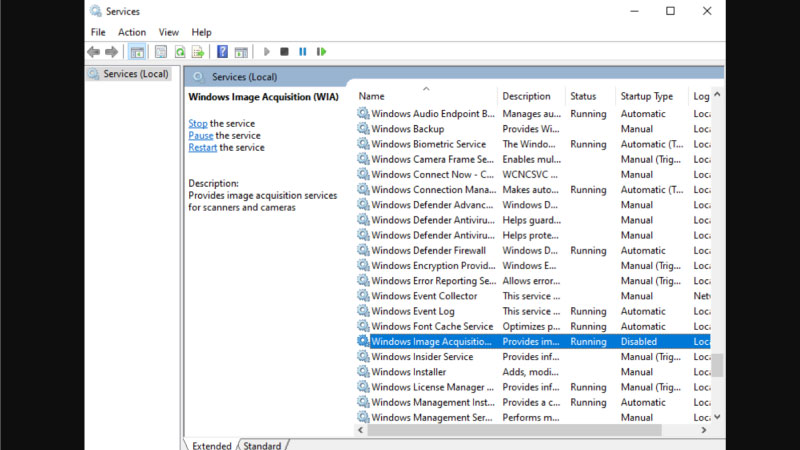
Task: Click the Export List toolbar icon
Action: (x=198, y=52)
